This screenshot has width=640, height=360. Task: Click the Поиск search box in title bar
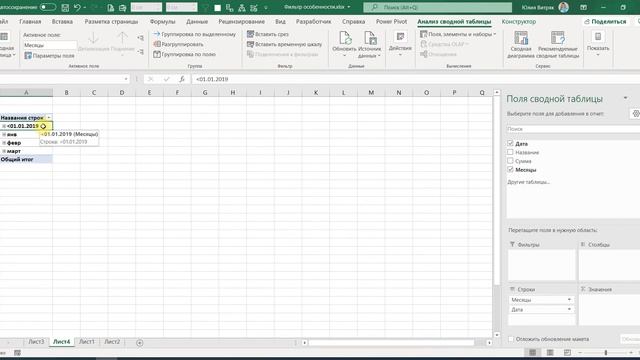(x=437, y=7)
